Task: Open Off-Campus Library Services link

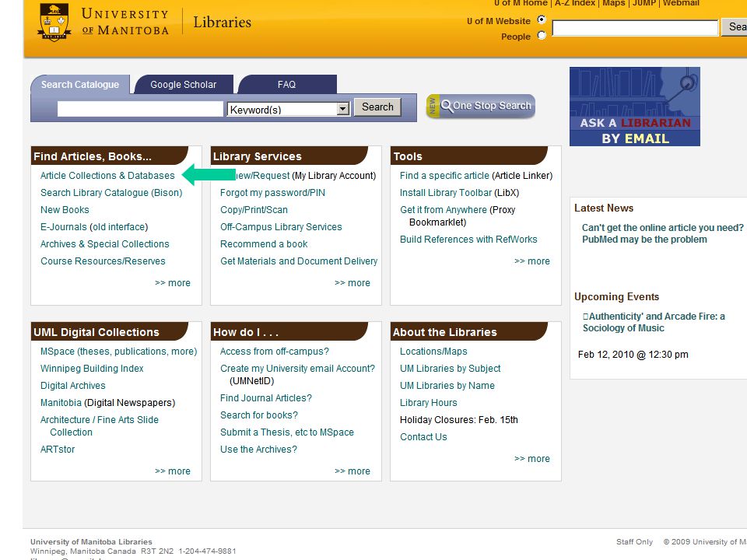Action: point(281,227)
